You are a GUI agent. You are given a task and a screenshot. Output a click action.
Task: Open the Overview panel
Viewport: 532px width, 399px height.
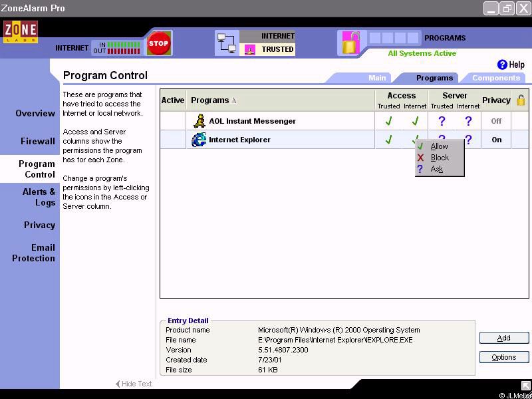(x=35, y=113)
